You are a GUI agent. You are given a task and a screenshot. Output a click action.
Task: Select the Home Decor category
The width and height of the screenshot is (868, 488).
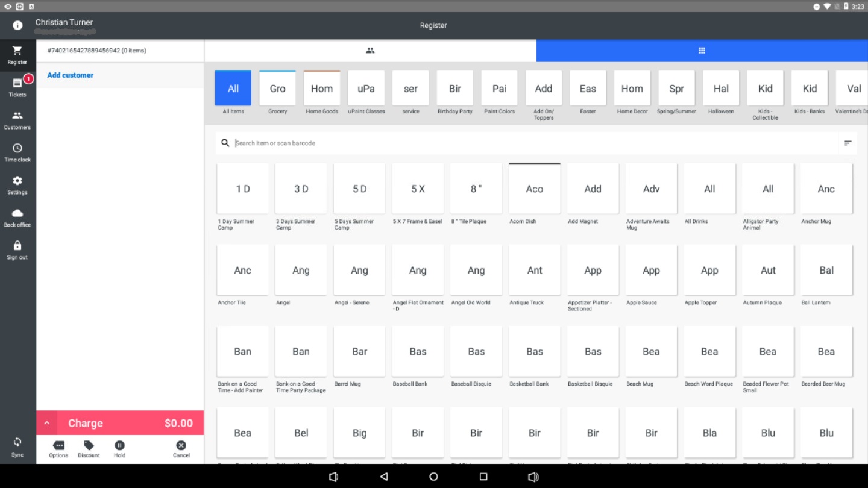tap(632, 92)
